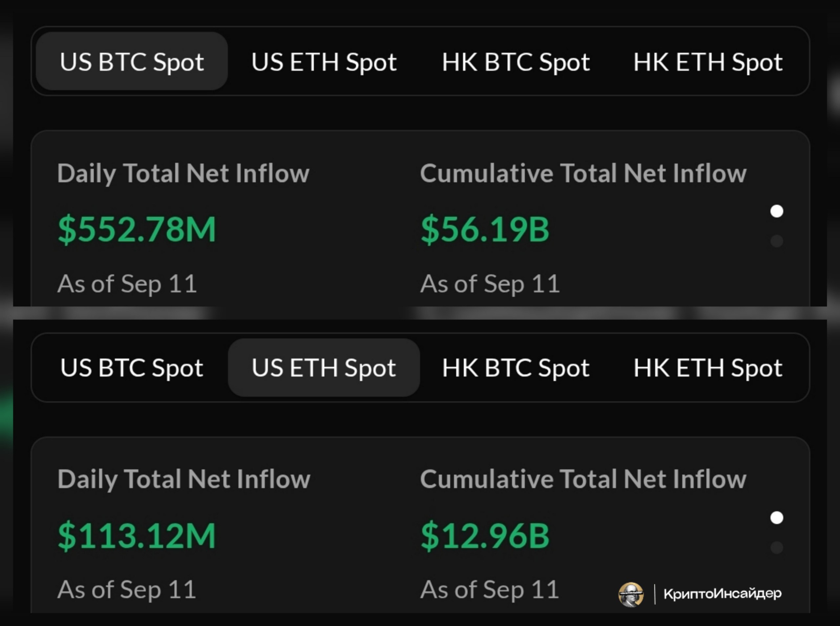Select the white page dot beside $12.96B
Screen dimensions: 840x626
[x=777, y=518]
